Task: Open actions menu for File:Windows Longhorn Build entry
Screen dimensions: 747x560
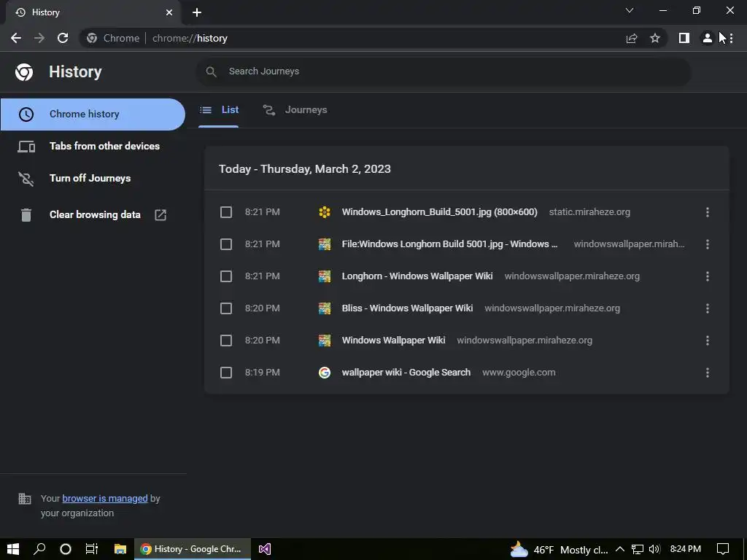Action: 708,244
